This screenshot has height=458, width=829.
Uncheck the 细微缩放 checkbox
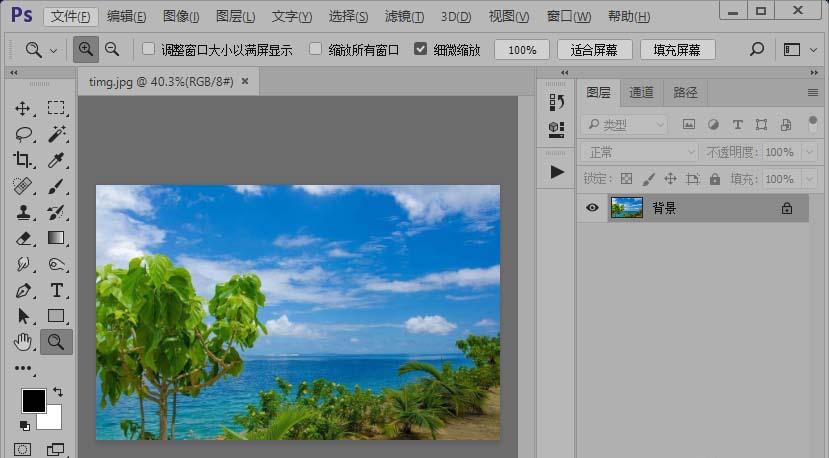click(x=420, y=49)
